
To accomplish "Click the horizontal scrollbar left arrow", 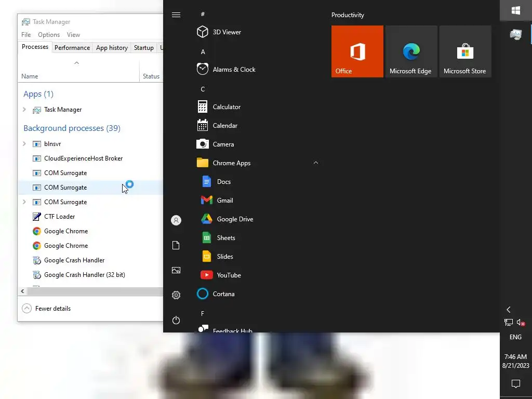I will tap(22, 291).
